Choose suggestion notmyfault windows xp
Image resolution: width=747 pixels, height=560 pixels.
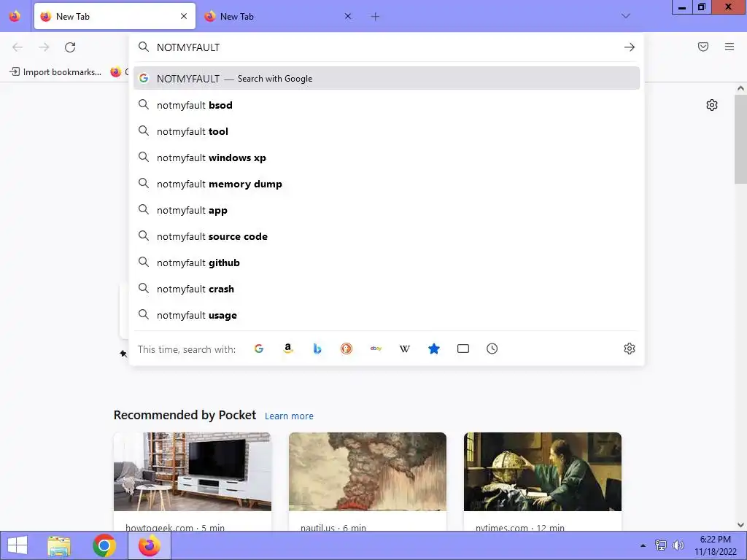point(387,157)
